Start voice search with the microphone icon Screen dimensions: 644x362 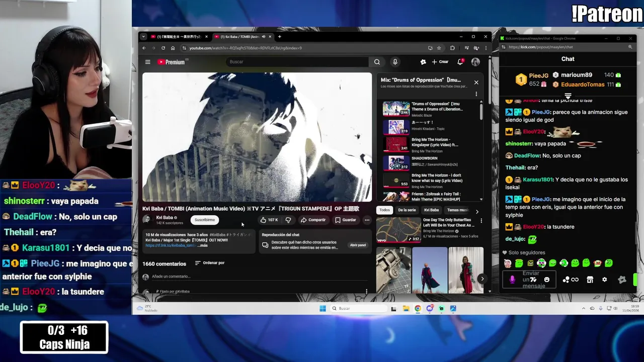395,62
